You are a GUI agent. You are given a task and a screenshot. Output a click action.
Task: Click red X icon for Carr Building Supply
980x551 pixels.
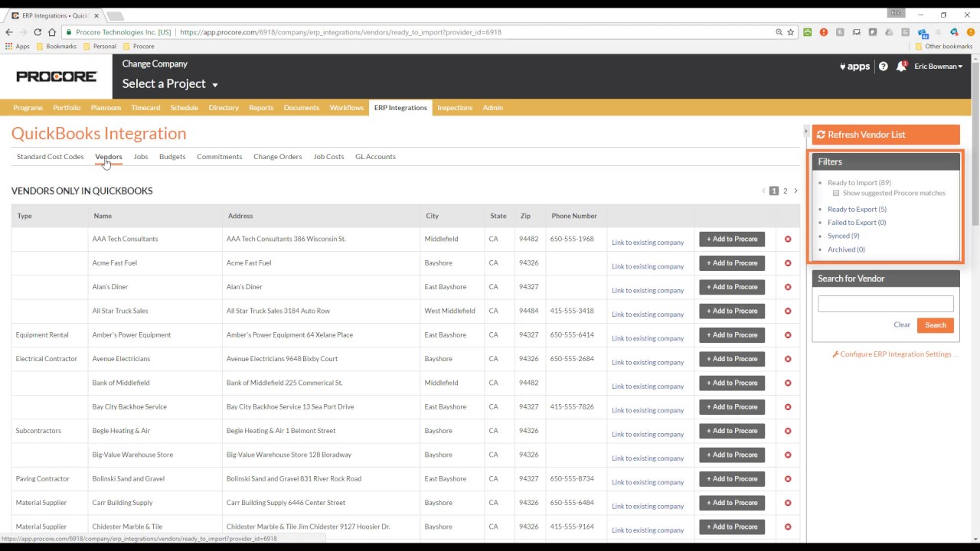pos(788,503)
